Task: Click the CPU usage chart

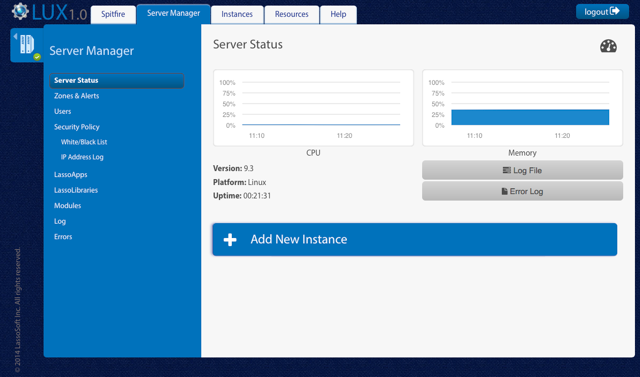Action: pos(313,108)
